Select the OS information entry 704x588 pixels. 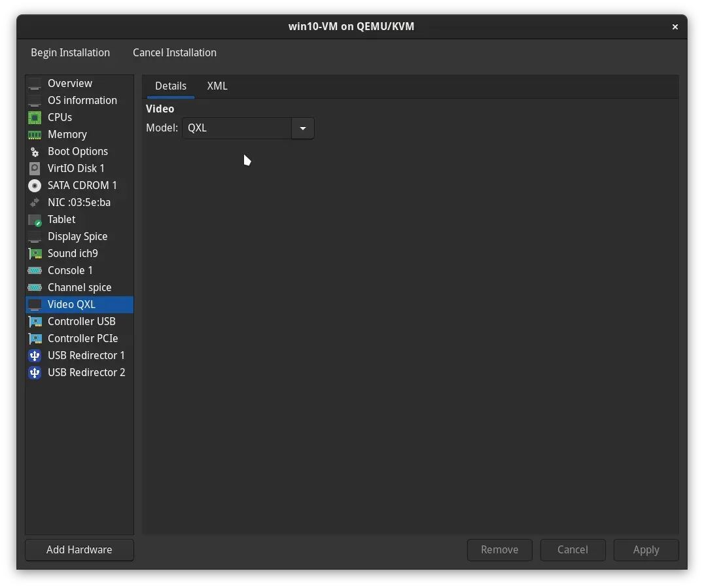click(x=79, y=101)
